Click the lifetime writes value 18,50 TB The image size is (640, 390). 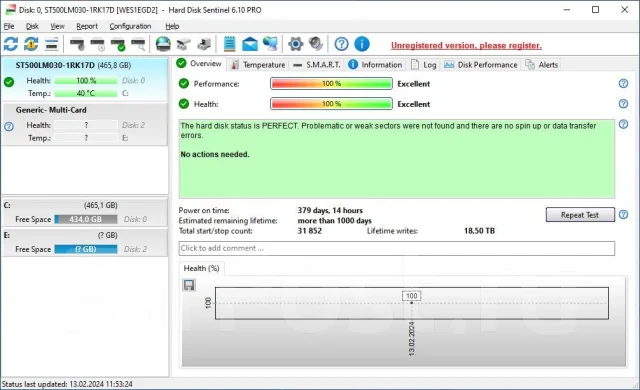click(x=479, y=231)
